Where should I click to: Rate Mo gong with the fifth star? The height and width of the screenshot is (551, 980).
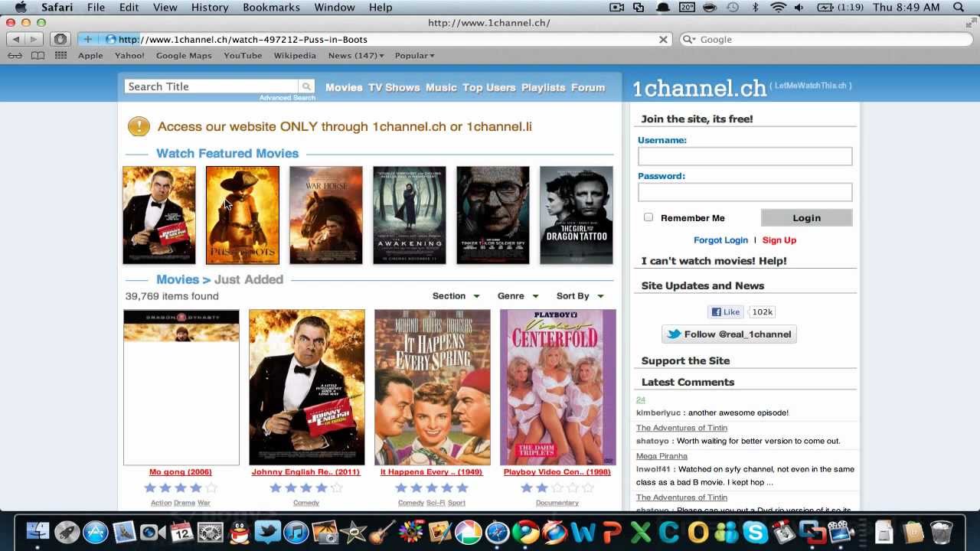point(211,487)
